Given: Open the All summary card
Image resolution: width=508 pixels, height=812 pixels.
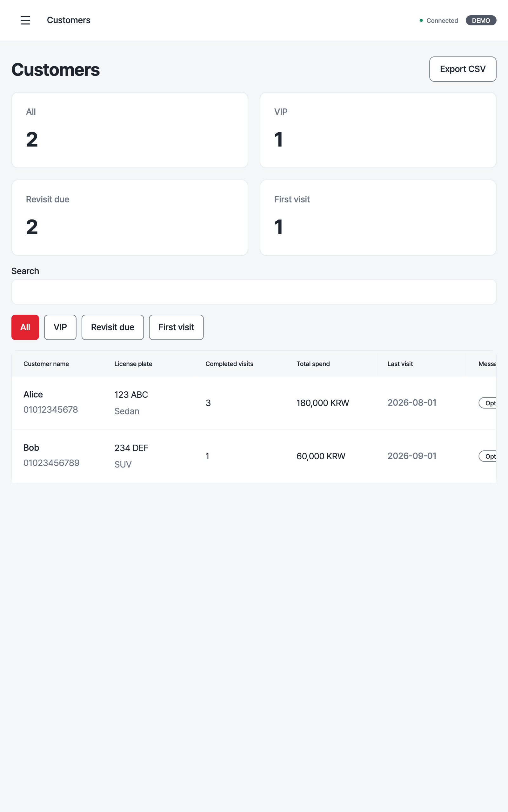Looking at the screenshot, I should [130, 130].
